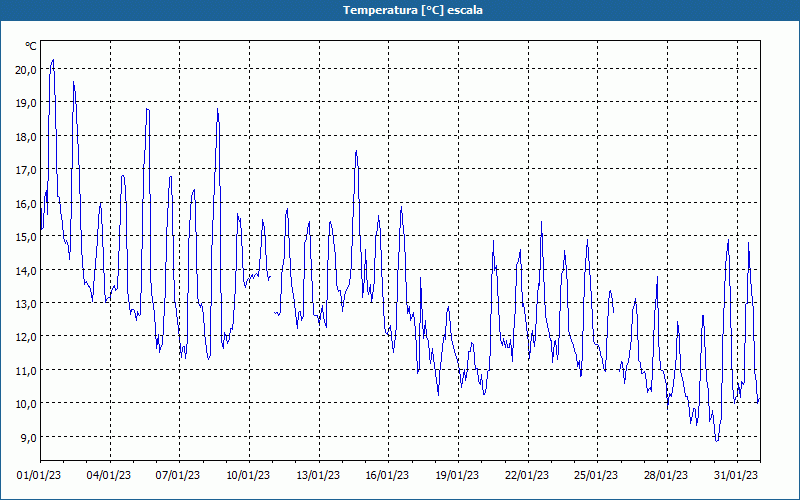Select the 13,0 axis value

point(26,304)
